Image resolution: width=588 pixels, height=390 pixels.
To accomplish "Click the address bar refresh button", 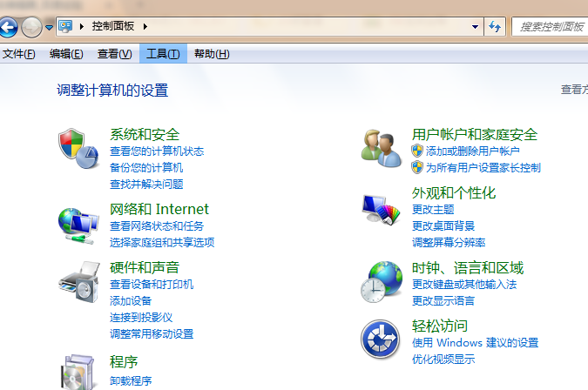I will 495,27.
